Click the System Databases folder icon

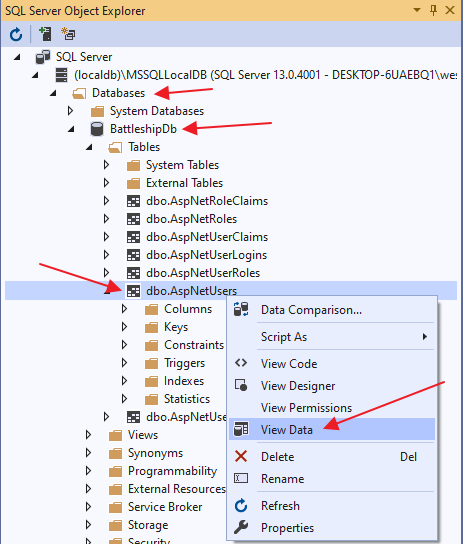(x=97, y=111)
